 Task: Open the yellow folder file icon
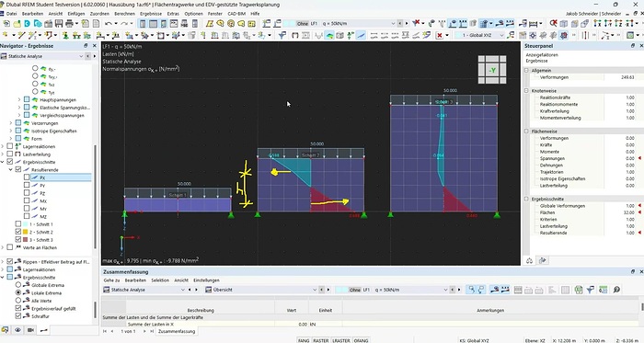[x=17, y=23]
